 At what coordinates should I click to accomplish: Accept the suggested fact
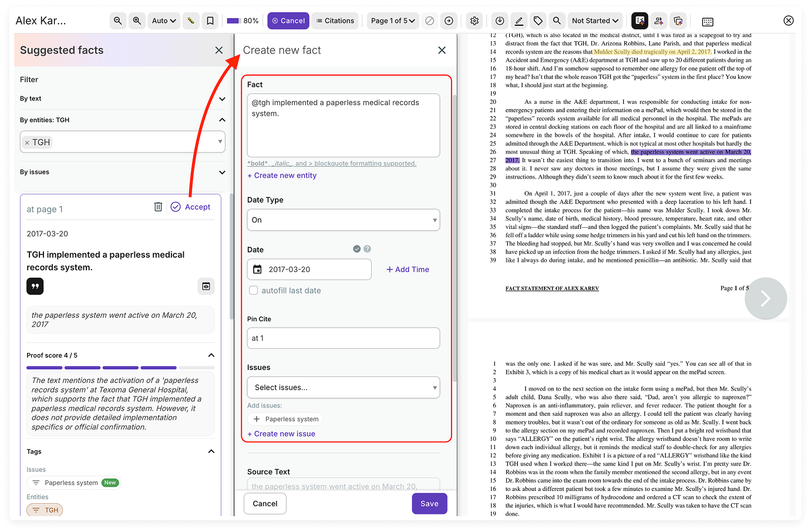click(x=191, y=207)
